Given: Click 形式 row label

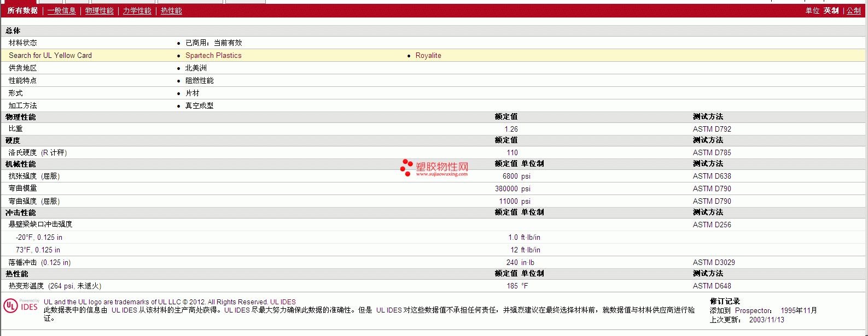Looking at the screenshot, I should tap(16, 93).
